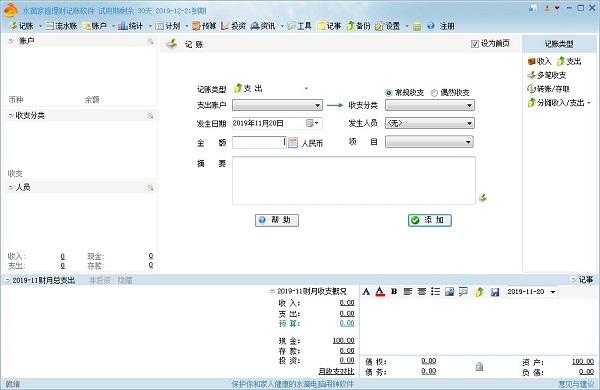This screenshot has width=600, height=390.
Task: Click the insert image icon in the notes toolbar
Action: (x=449, y=292)
